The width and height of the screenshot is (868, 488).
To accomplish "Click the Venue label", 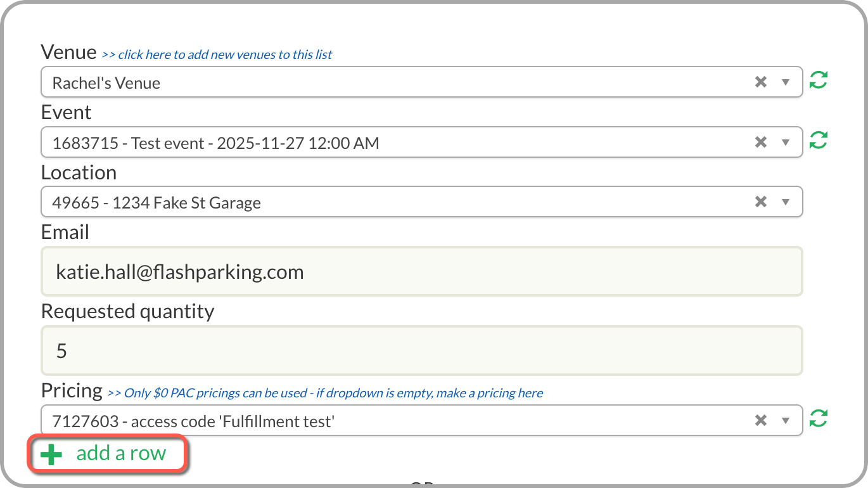I will [69, 52].
